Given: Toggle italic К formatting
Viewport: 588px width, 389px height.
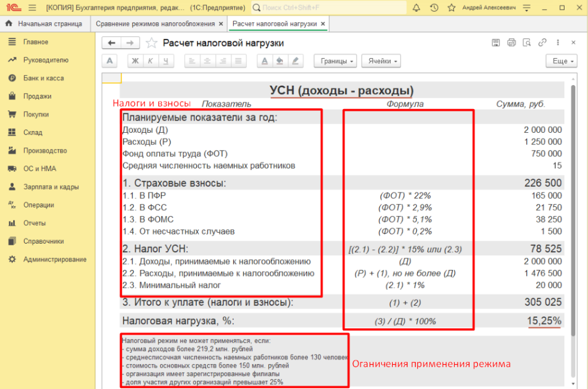Looking at the screenshot, I should point(150,61).
